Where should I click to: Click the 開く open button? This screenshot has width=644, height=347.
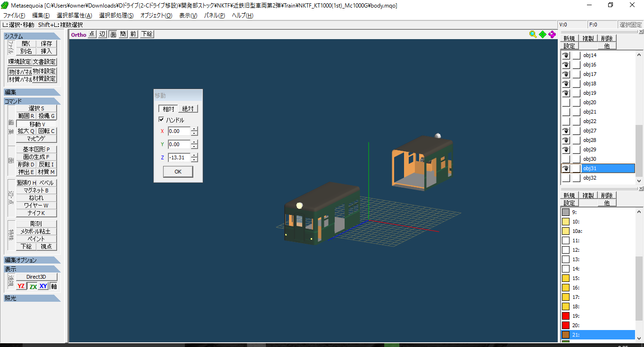tap(26, 44)
